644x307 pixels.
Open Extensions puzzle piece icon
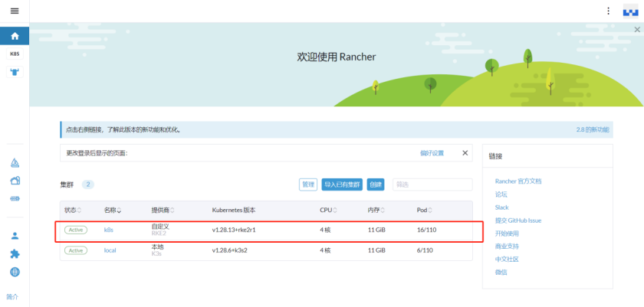15,254
